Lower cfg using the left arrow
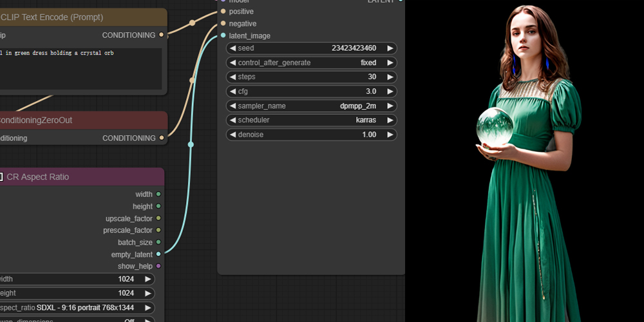This screenshot has width=644, height=322. [x=232, y=91]
